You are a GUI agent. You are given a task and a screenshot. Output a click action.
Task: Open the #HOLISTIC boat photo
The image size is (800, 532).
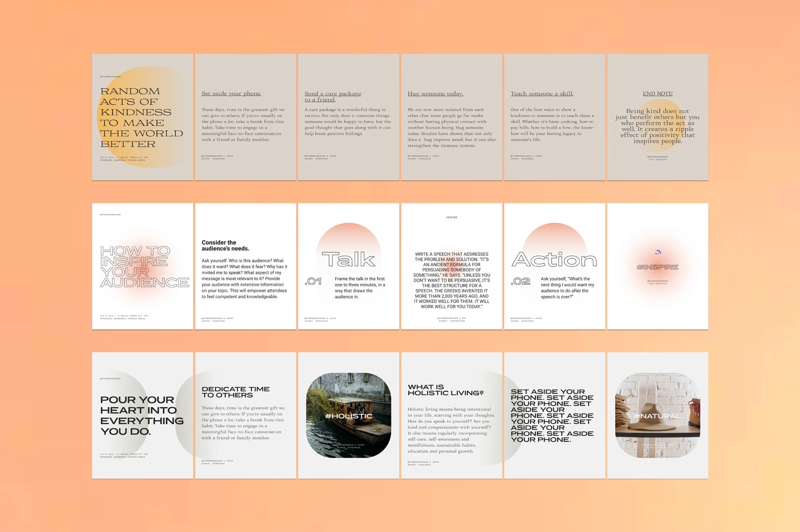click(348, 415)
